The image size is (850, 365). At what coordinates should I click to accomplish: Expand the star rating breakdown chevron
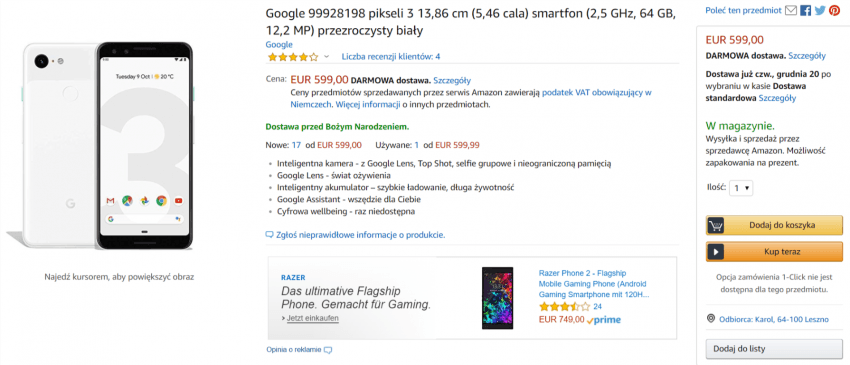tap(326, 56)
